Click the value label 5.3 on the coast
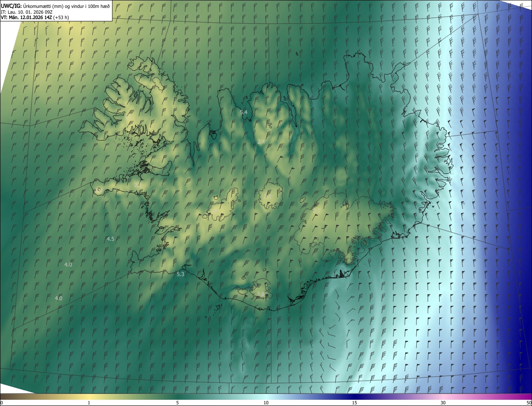 [x=180, y=274]
